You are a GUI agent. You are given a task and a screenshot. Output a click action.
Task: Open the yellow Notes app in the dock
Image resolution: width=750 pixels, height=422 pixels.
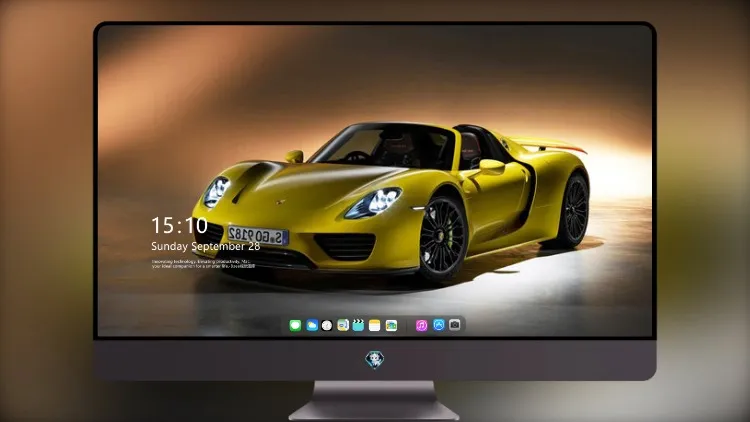[375, 325]
